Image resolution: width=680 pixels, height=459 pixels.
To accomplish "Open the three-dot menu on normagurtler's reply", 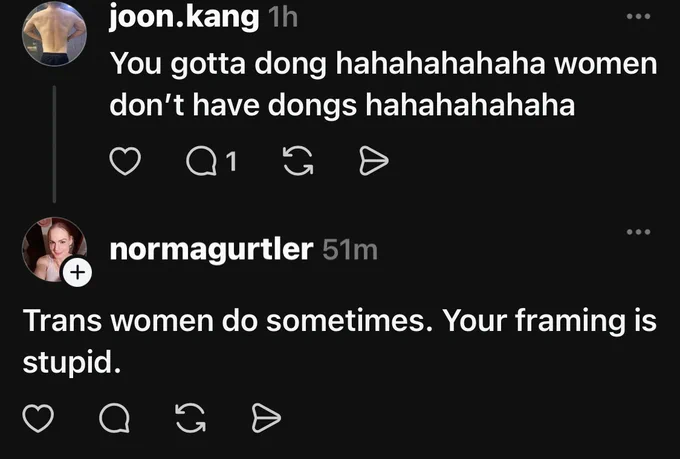I will point(637,233).
